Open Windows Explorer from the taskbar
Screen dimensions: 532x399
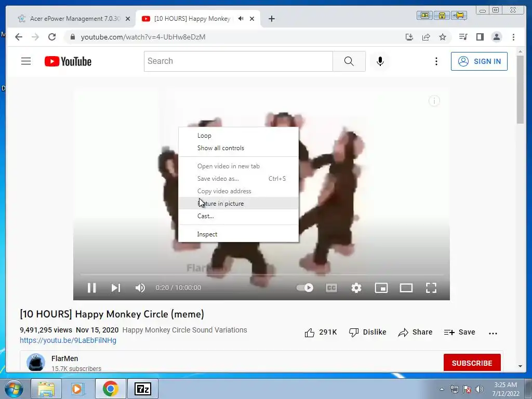[x=46, y=389]
